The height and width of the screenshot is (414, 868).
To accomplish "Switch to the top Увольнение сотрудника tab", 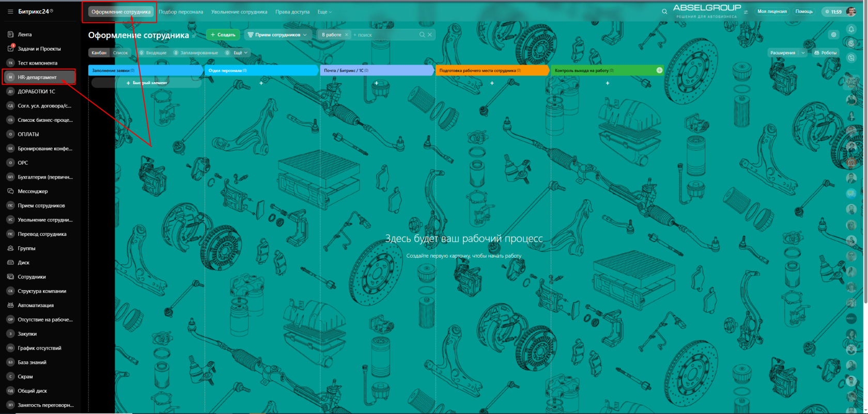I will point(239,12).
